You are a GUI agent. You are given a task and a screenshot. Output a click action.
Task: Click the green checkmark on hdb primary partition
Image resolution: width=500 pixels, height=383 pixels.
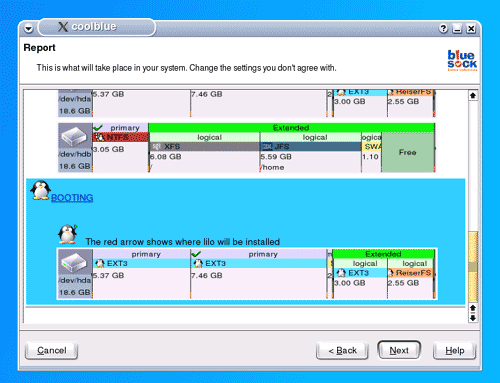click(x=98, y=128)
